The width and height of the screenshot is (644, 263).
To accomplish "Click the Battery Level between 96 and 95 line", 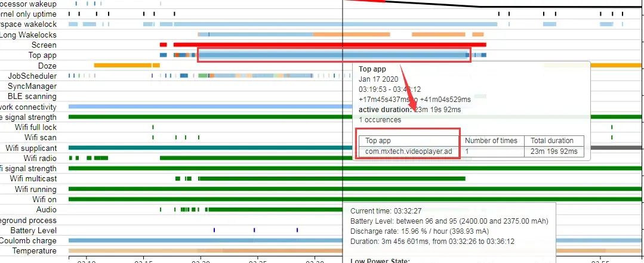I will click(x=449, y=222).
